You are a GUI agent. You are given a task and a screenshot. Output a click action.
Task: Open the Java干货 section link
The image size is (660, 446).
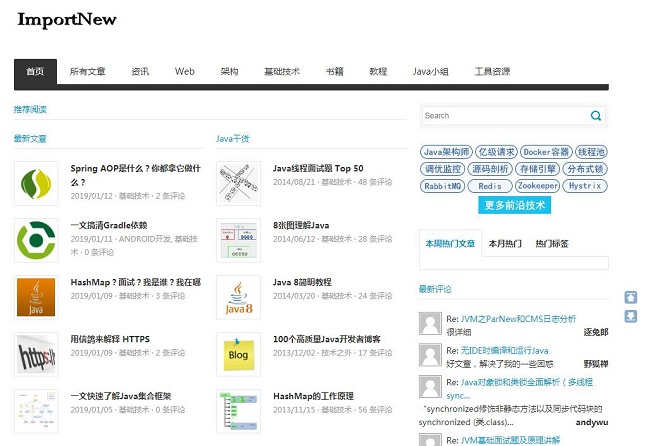[x=233, y=139]
